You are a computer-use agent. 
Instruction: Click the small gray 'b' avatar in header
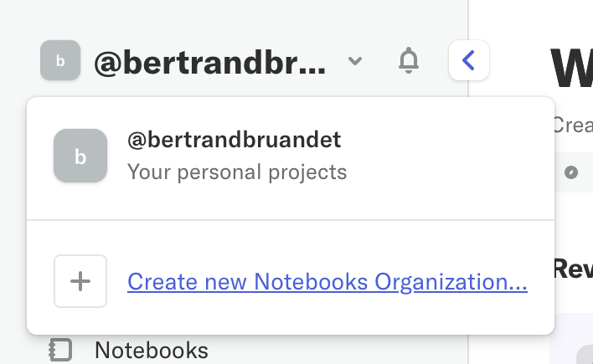tap(60, 61)
